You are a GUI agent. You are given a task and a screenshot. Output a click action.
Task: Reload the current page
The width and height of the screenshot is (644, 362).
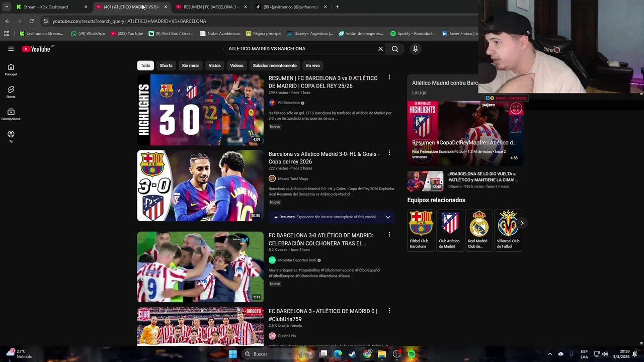pos(31,21)
